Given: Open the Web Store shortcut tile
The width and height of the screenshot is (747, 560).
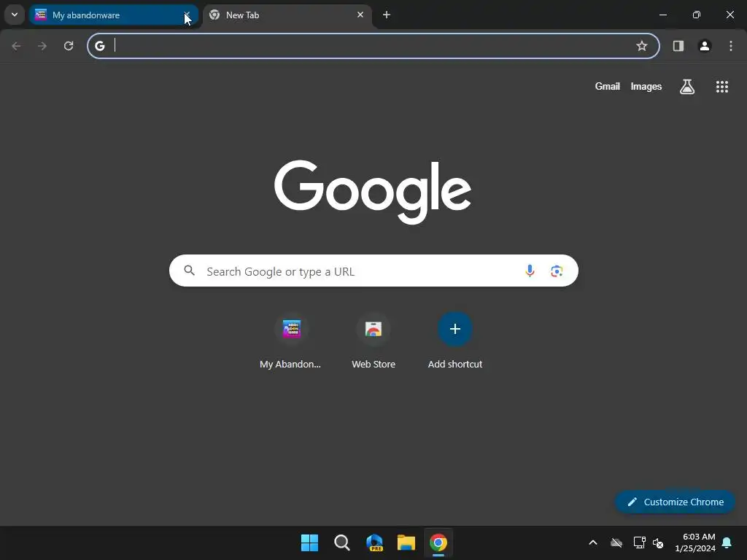Looking at the screenshot, I should (373, 341).
